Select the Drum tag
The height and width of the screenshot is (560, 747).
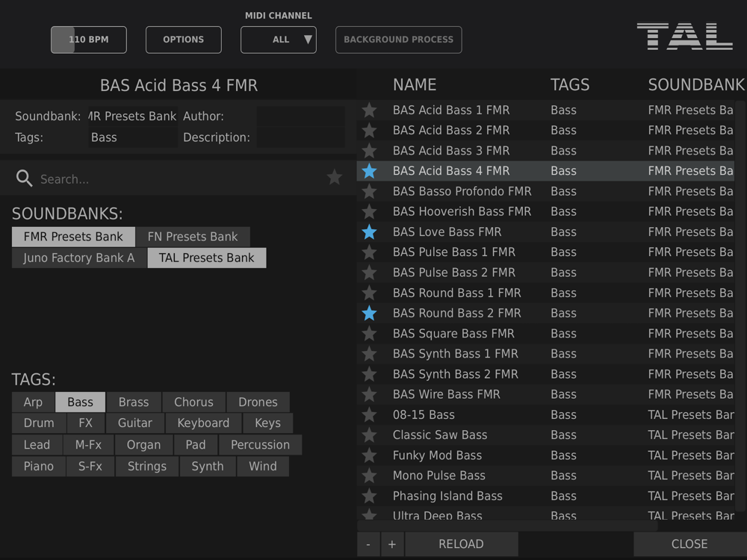(x=39, y=423)
